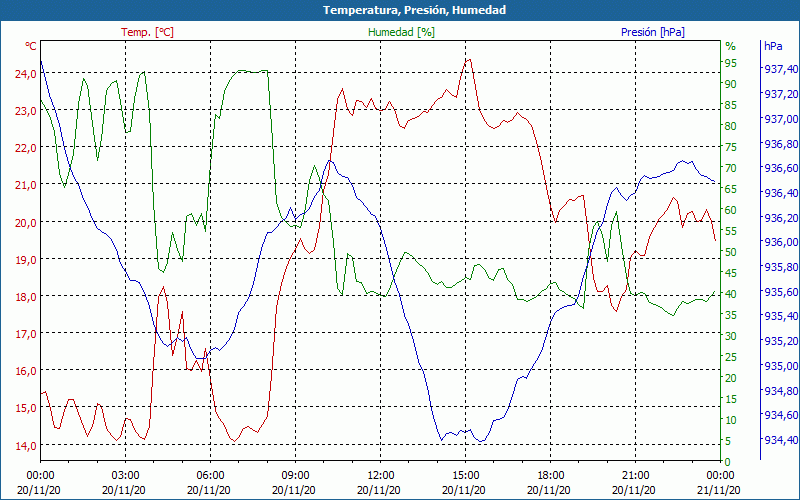Click the red "°C" axis unit label
This screenshot has height=500, width=800.
click(31, 46)
